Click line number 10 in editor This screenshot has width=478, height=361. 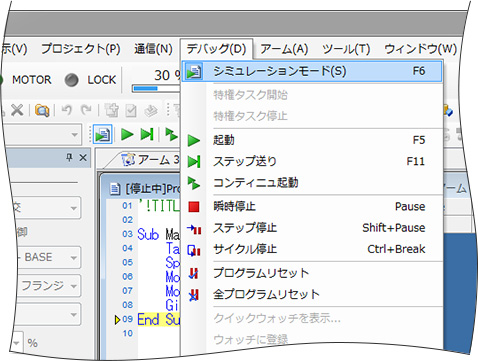[x=128, y=333]
